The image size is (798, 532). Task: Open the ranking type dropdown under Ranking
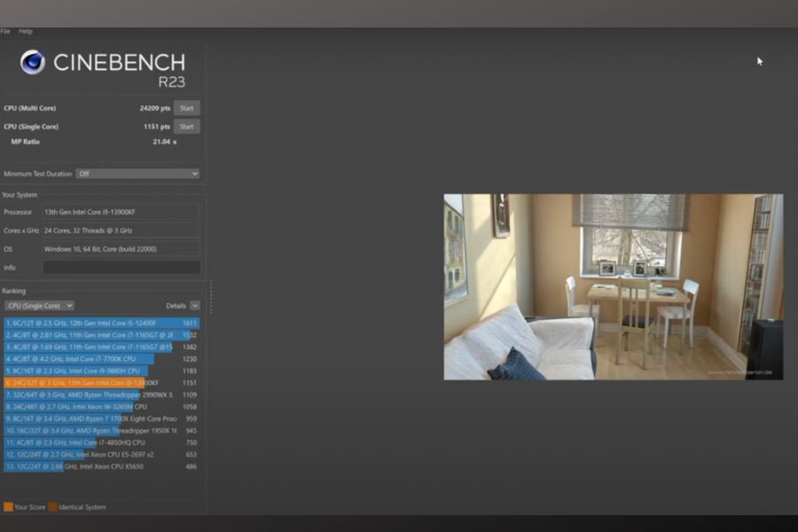click(39, 305)
